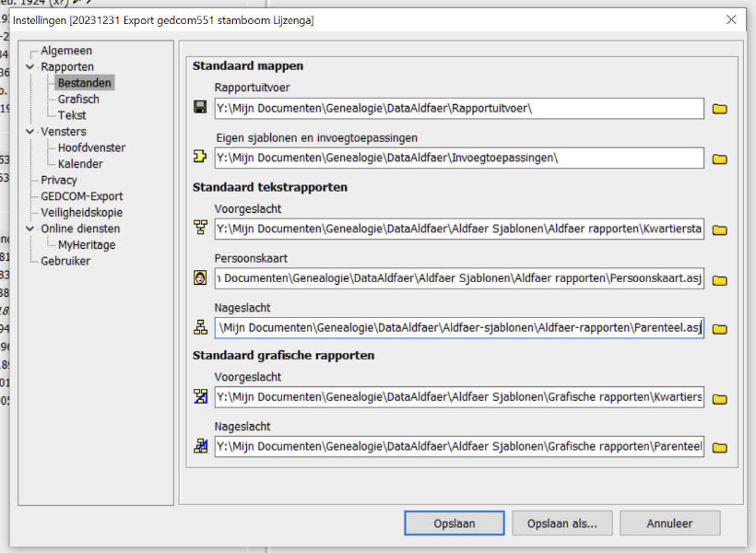Select the Privacy settings item
The height and width of the screenshot is (553, 756).
59,180
